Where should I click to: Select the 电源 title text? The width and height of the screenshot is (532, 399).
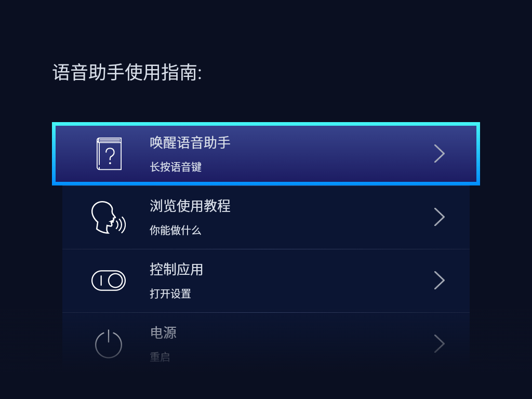pos(163,332)
